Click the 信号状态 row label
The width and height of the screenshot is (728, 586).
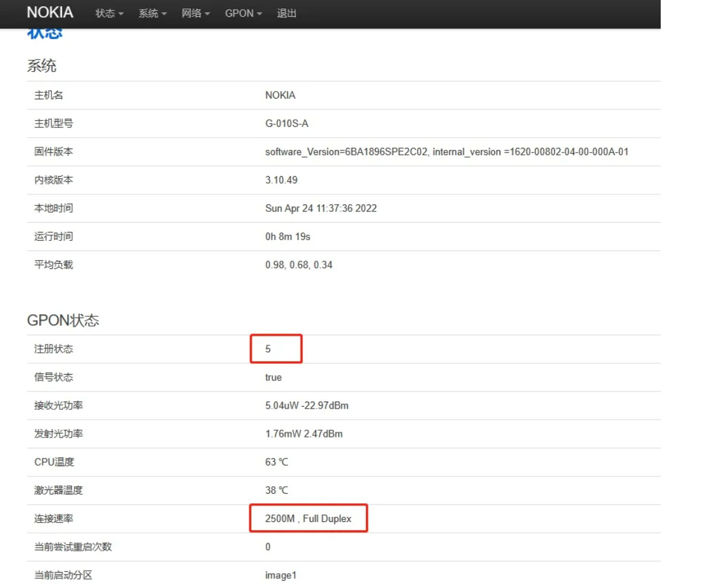[53, 377]
